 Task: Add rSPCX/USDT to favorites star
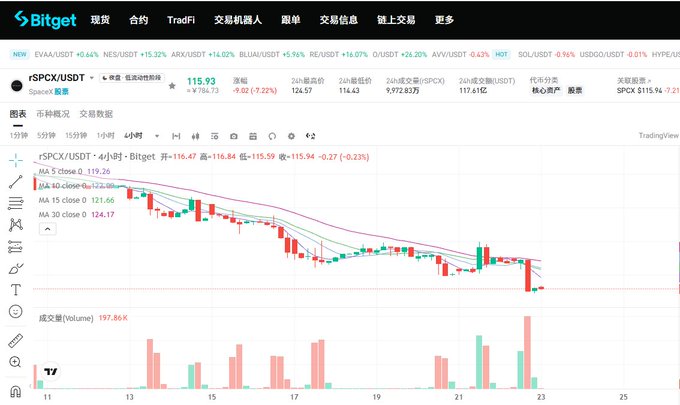tap(172, 85)
